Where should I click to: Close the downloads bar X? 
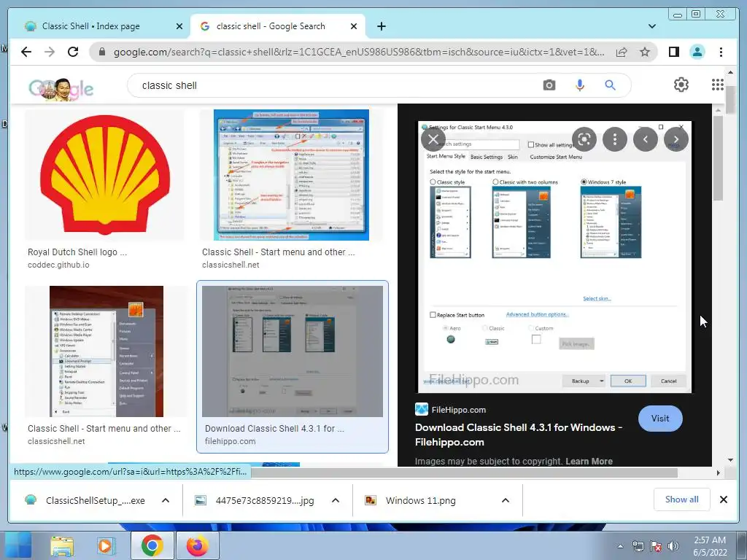pyautogui.click(x=723, y=499)
